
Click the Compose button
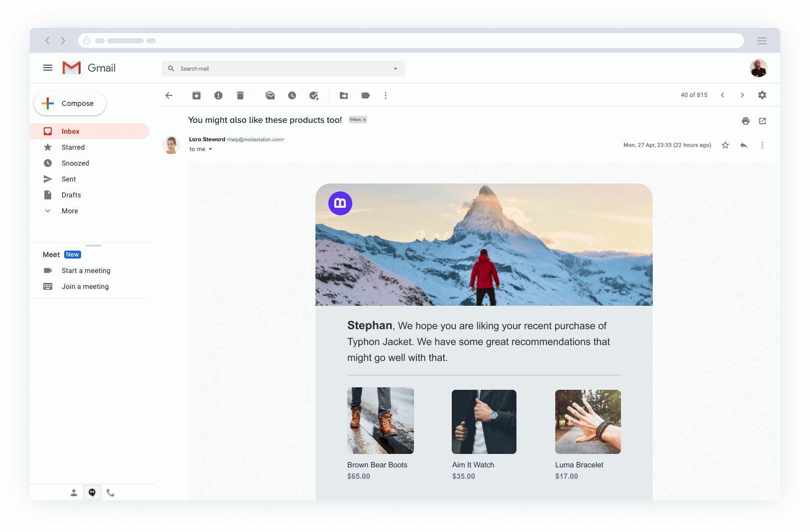(70, 103)
